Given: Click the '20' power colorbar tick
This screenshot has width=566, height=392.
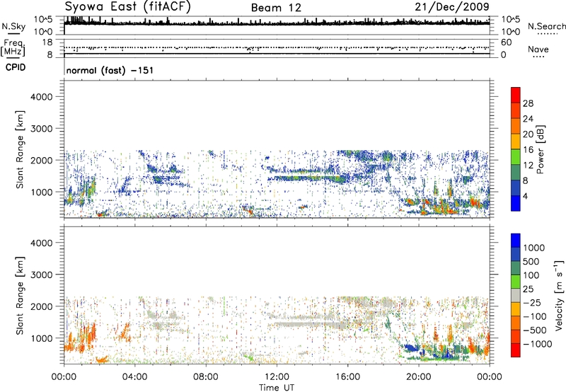Looking at the screenshot, I should pyautogui.click(x=528, y=134).
